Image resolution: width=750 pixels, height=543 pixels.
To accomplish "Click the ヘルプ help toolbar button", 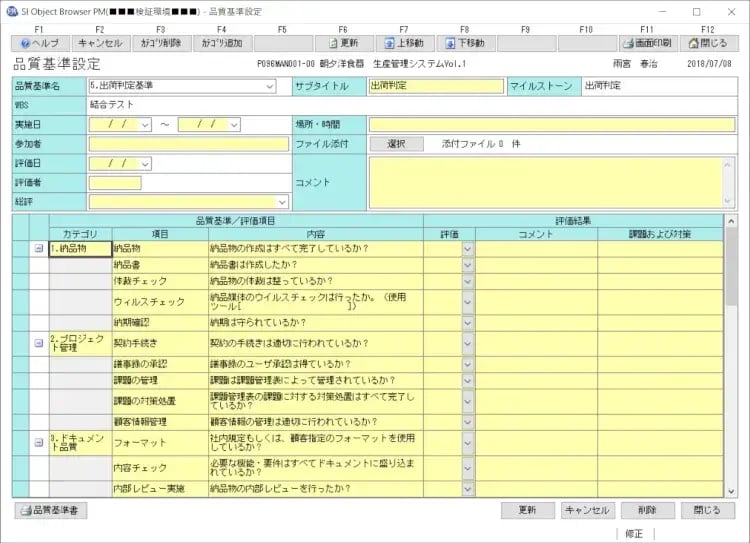I will tap(39, 44).
